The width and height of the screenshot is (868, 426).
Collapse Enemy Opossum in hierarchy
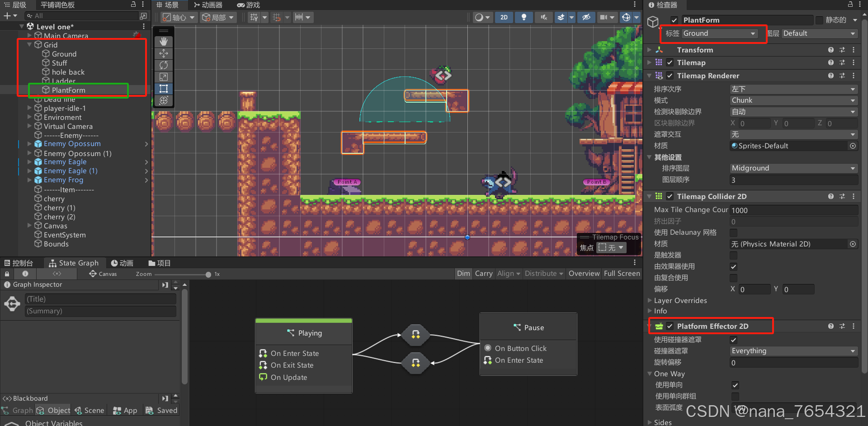coord(29,143)
